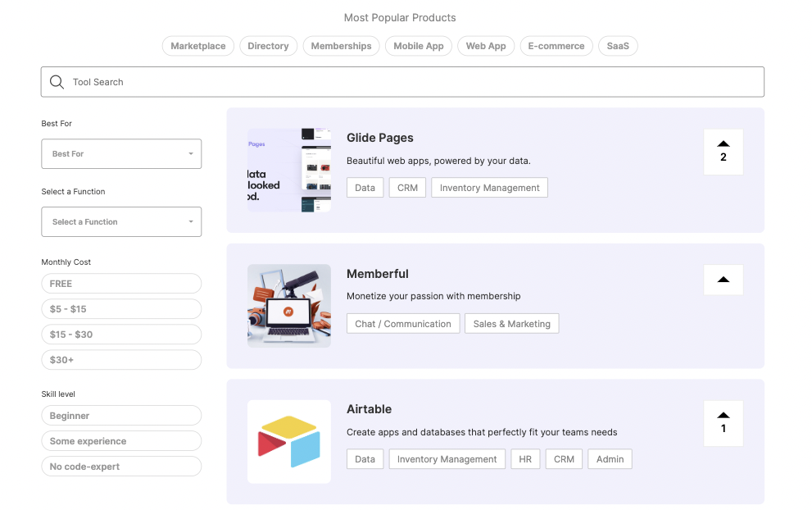The width and height of the screenshot is (812, 510).
Task: Open the Best For dropdown
Action: (x=121, y=154)
